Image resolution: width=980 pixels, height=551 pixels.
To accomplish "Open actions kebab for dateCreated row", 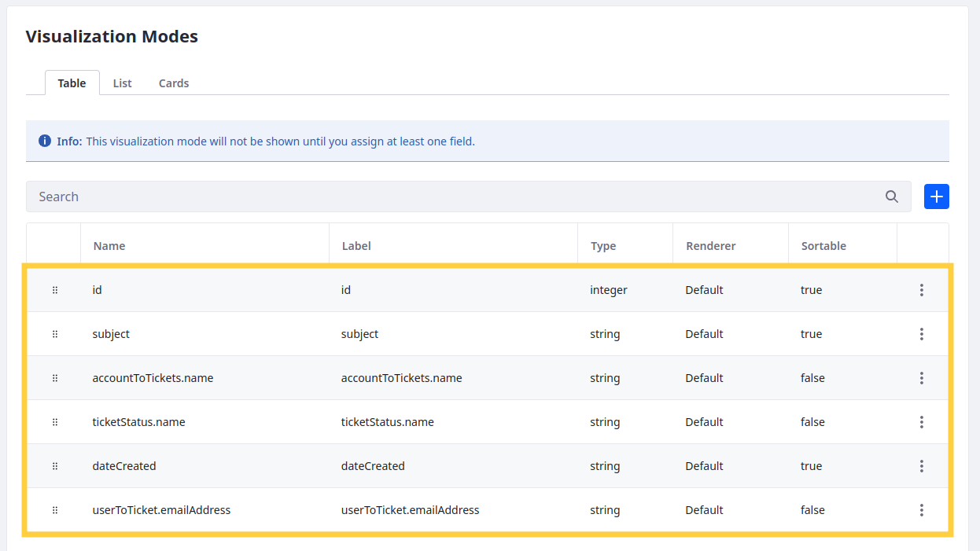I will pyautogui.click(x=921, y=466).
